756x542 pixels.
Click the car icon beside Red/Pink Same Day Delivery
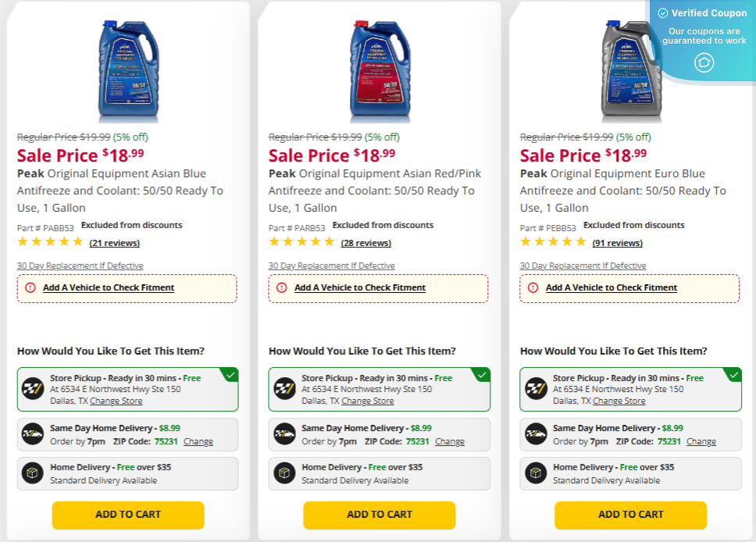pos(284,433)
